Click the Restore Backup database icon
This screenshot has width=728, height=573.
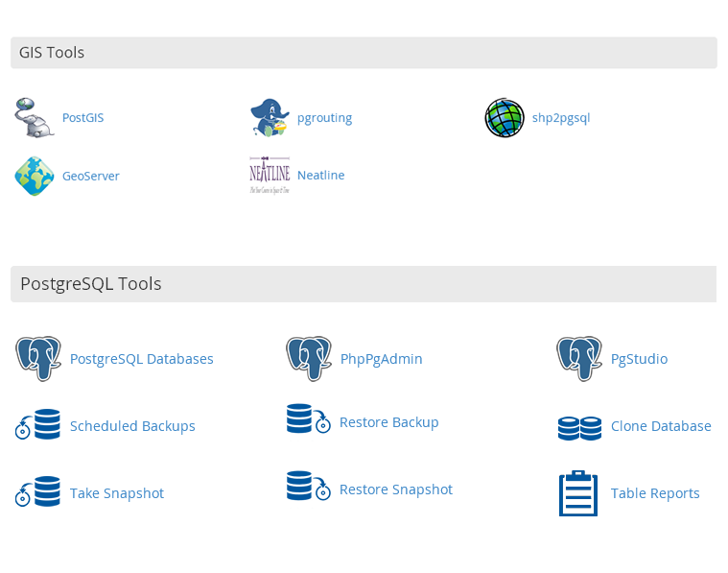308,419
